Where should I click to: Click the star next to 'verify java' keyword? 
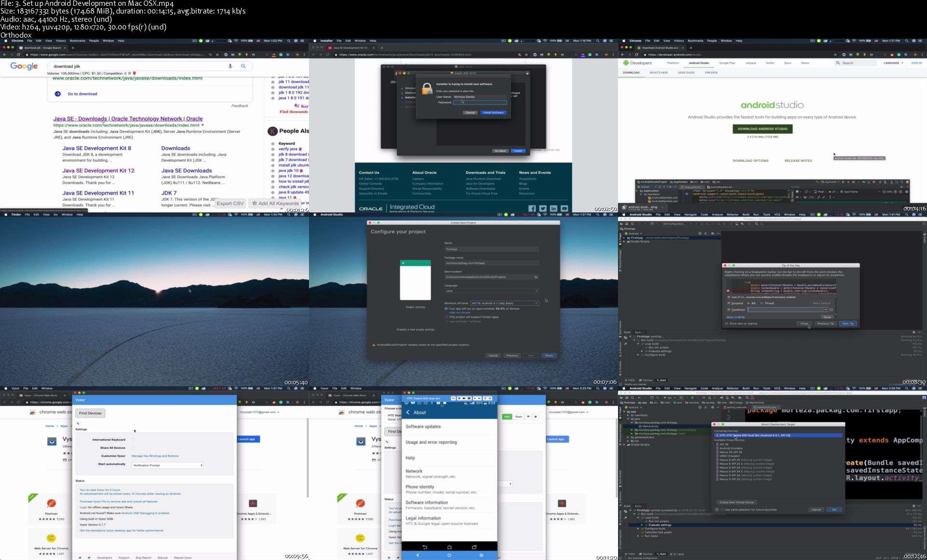[273, 149]
